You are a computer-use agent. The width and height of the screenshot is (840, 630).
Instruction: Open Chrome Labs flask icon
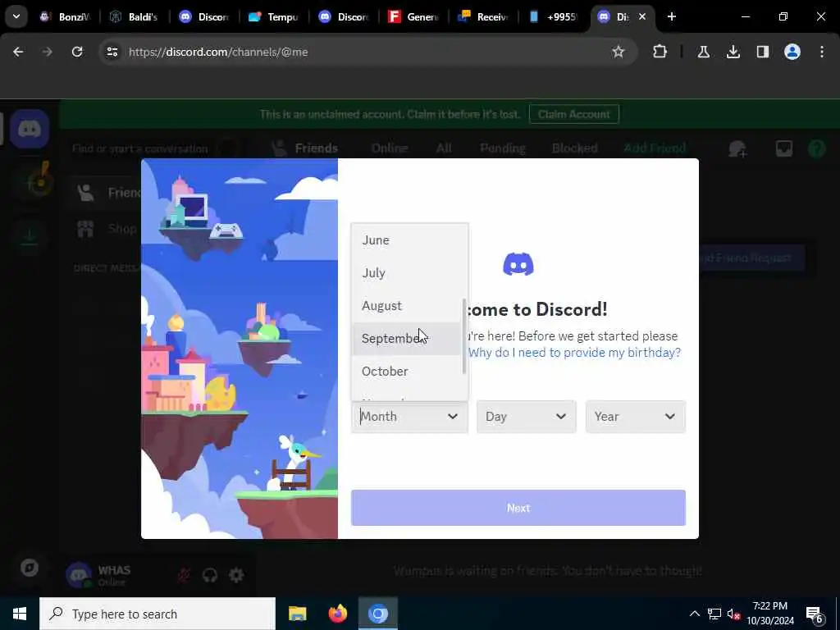pyautogui.click(x=703, y=52)
